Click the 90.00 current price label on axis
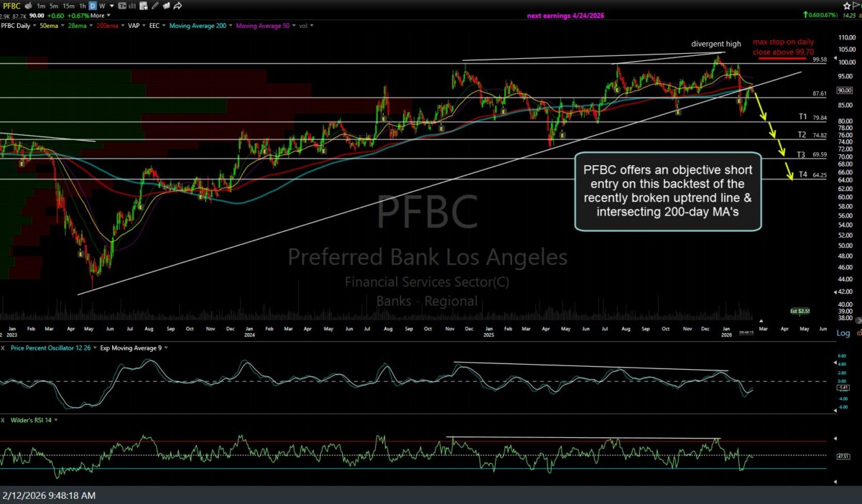Viewport: 862px width, 504px height. (845, 91)
